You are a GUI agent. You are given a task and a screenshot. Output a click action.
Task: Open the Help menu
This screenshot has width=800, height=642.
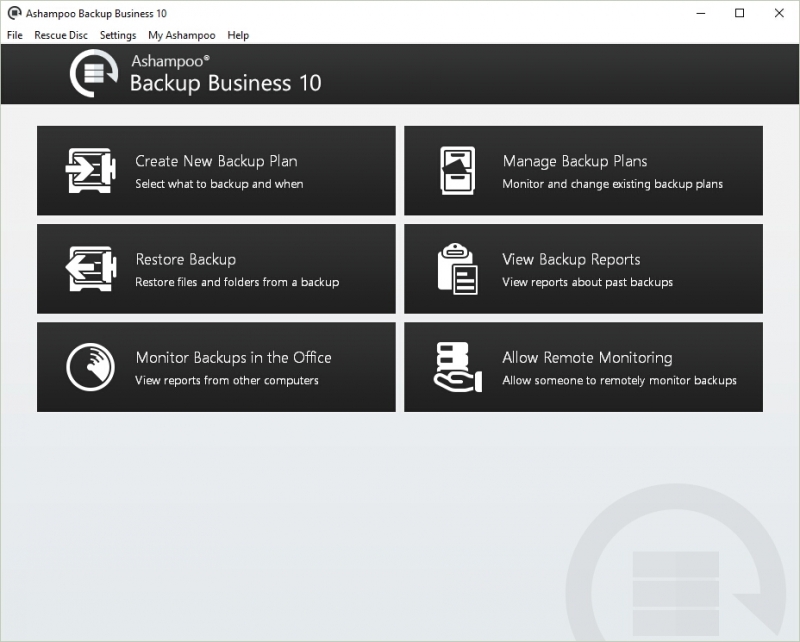pos(238,35)
